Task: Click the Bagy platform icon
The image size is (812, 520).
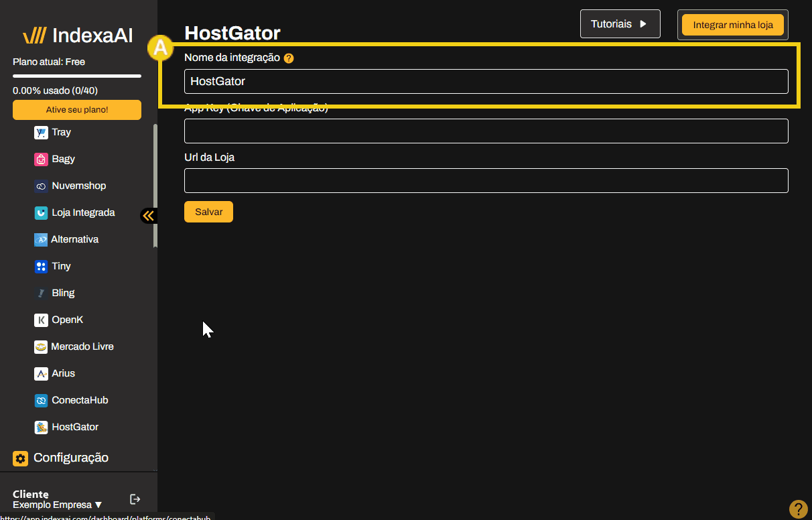Action: pos(41,159)
